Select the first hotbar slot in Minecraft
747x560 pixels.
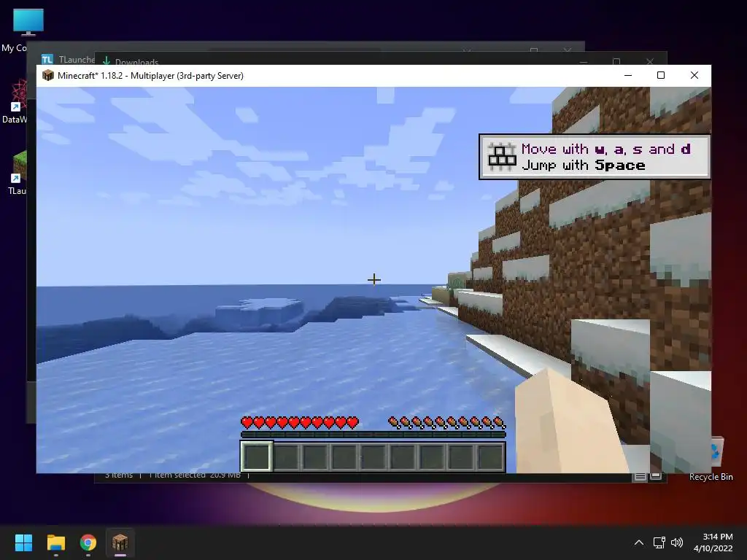coord(257,456)
